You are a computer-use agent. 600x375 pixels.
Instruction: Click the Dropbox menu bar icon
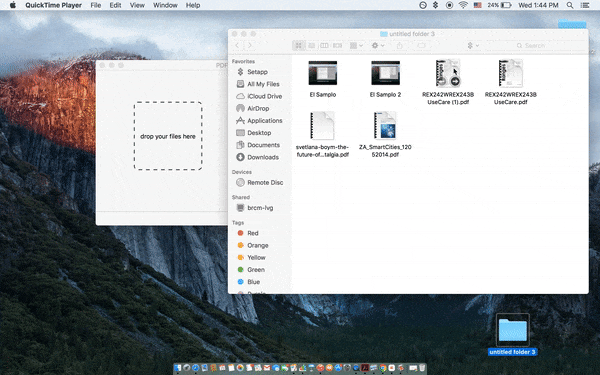435,5
